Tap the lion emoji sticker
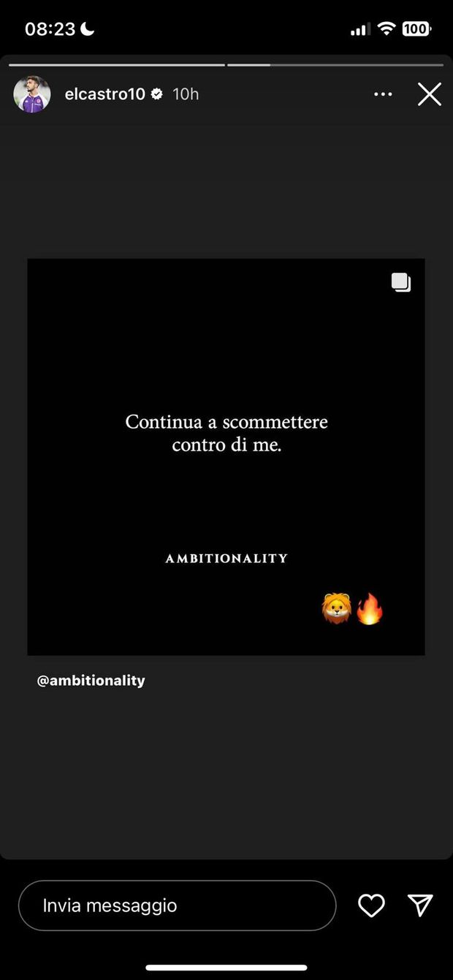 [x=337, y=608]
